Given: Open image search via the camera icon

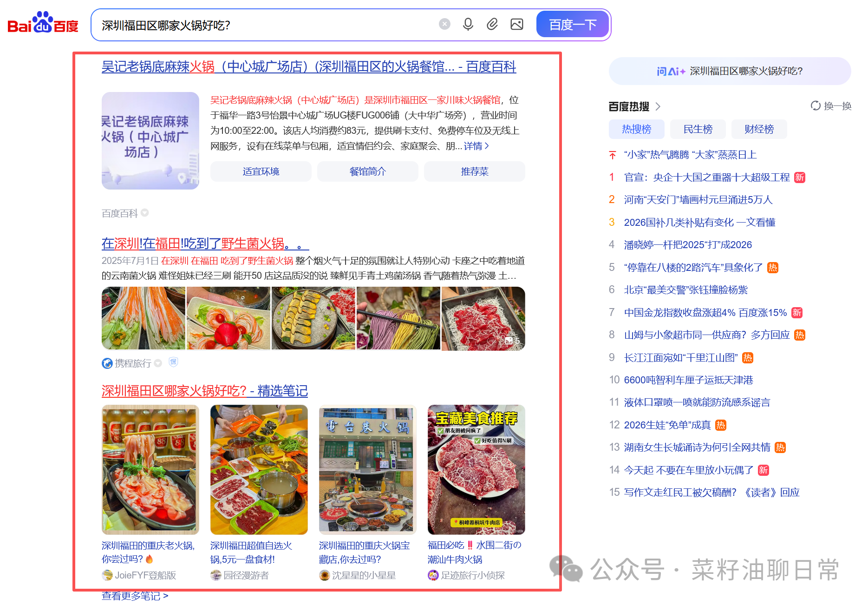Looking at the screenshot, I should pyautogui.click(x=517, y=24).
